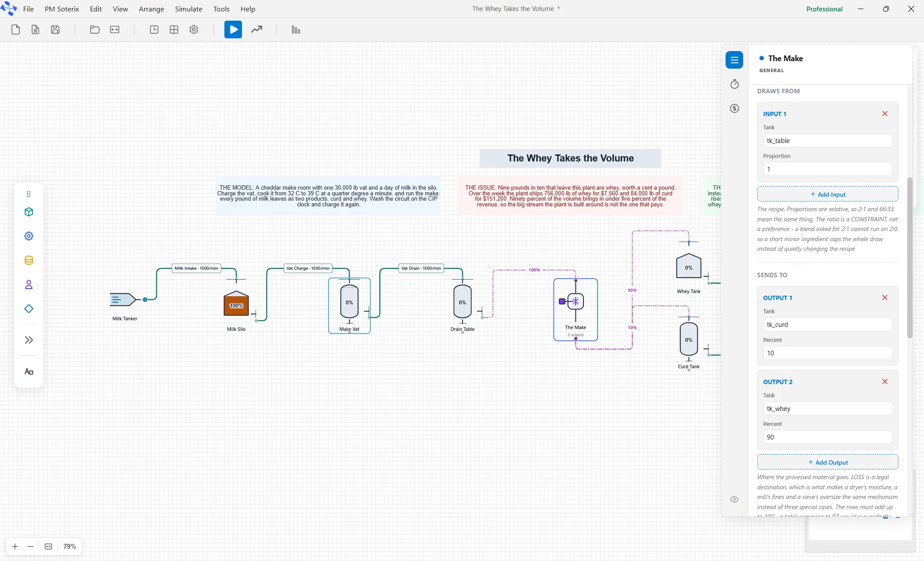Open the cost dollar tab in properties panel
This screenshot has height=561, width=924.
(734, 108)
